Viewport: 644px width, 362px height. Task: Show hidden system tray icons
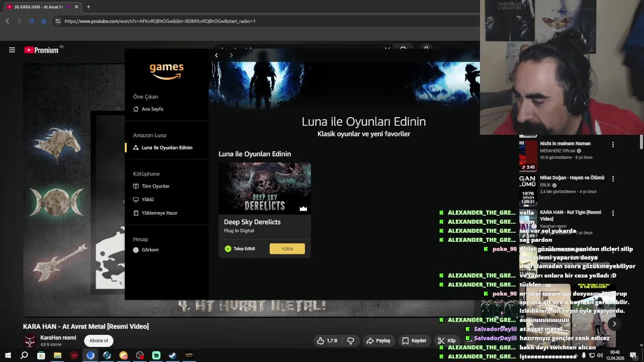click(x=576, y=355)
